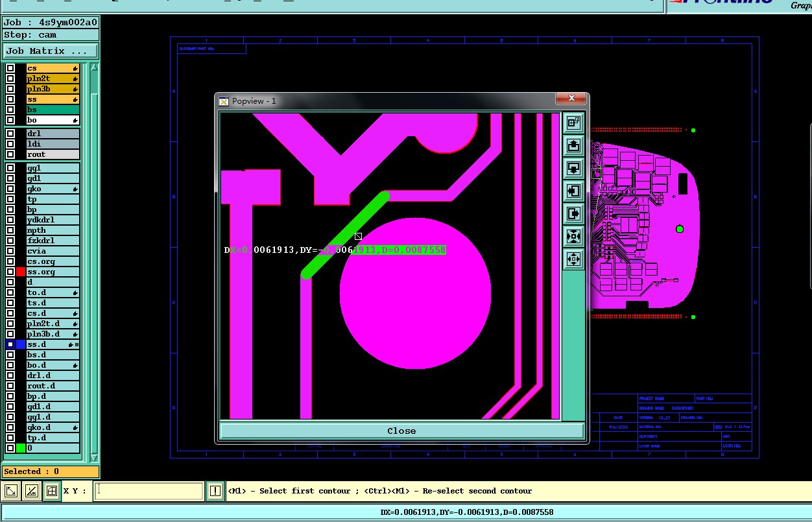Click the layer list scroll down arrow
Screen dimensions: 812x522
(x=95, y=458)
